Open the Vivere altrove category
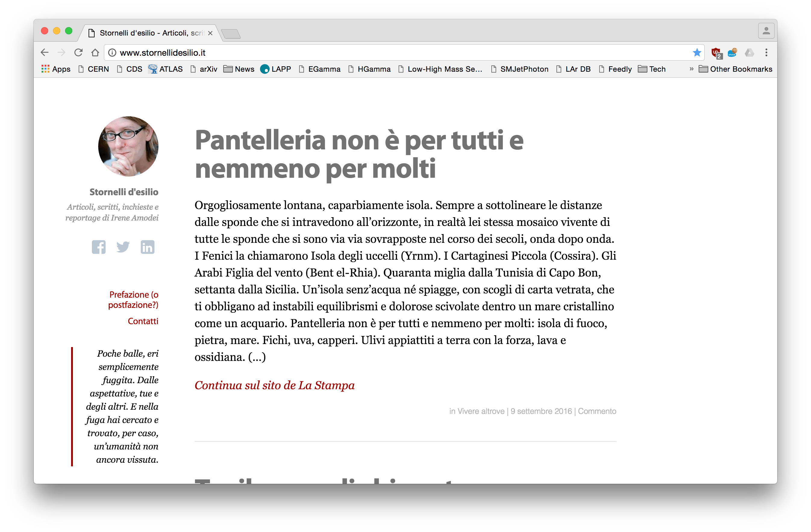The height and width of the screenshot is (532, 811). click(481, 411)
